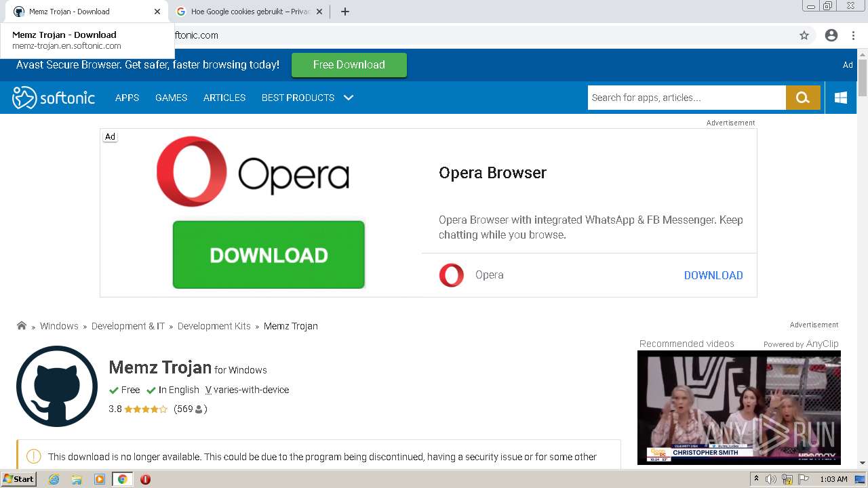Open Chrome's three-dot menu
The image size is (868, 488).
pos(853,35)
